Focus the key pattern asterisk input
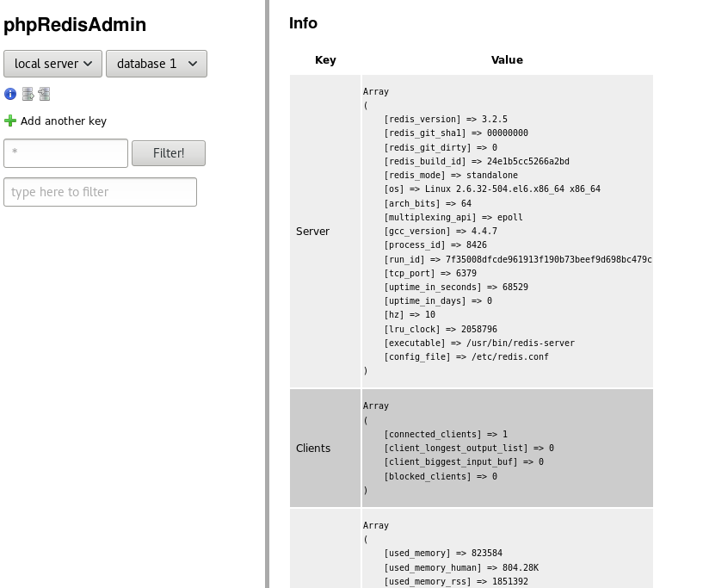The height and width of the screenshot is (588, 703). tap(66, 153)
